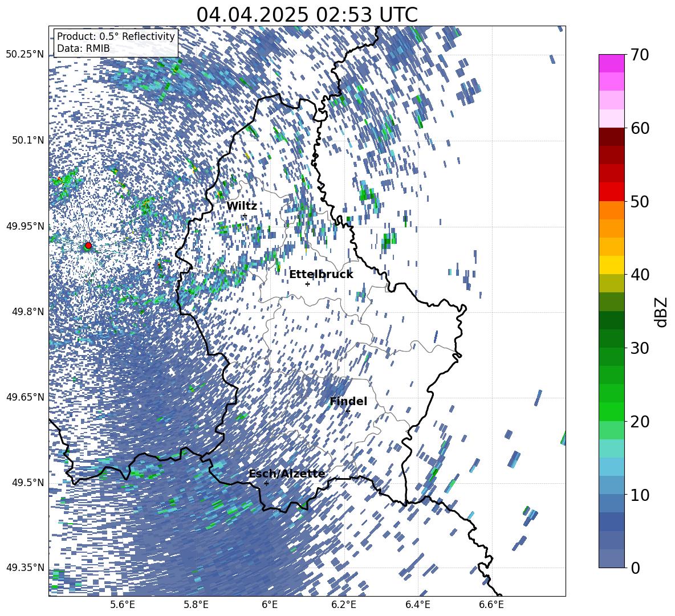Screen dimensions: 675x616
Task: Click the colorbar tick label 40
Action: [640, 275]
